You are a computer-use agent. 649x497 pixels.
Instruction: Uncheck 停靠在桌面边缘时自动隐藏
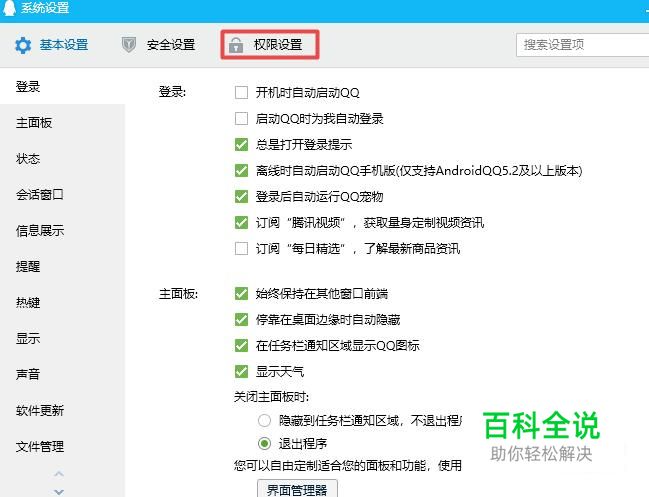pos(241,319)
